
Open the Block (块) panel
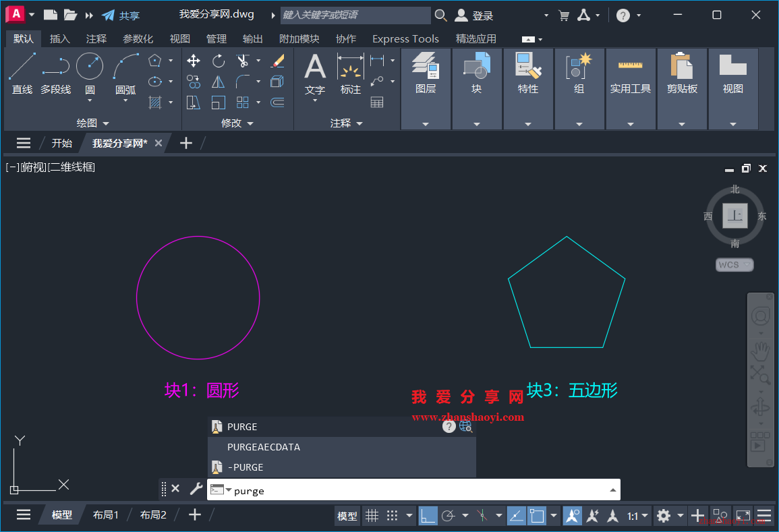coord(477,88)
